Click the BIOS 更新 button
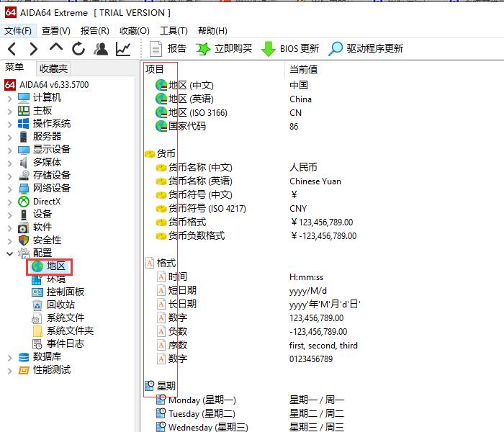Screen dimensions: 504x432 point(290,49)
